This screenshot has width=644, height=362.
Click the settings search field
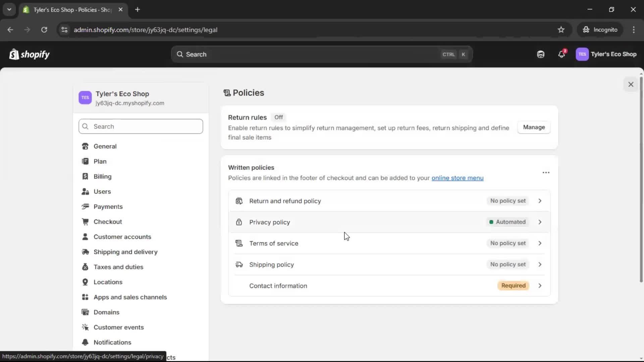(x=141, y=126)
